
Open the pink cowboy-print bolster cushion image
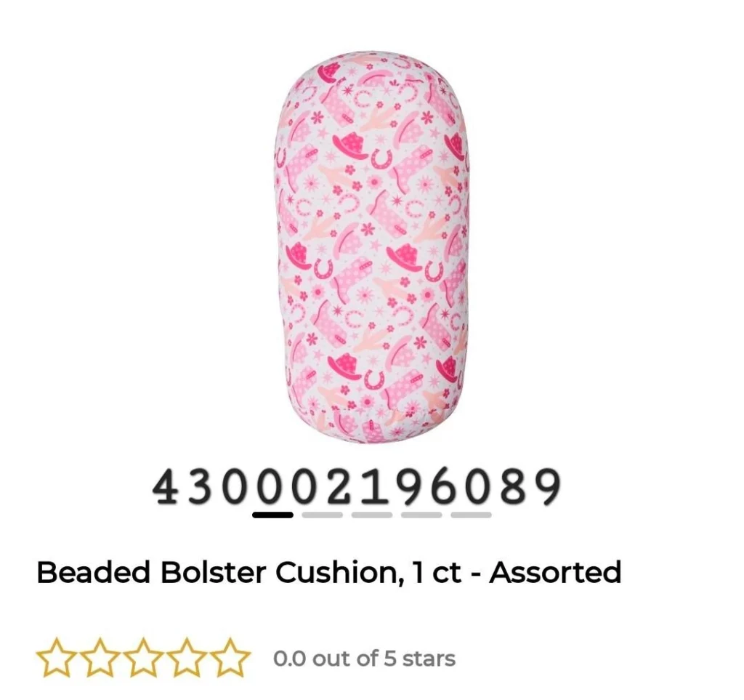(372, 246)
